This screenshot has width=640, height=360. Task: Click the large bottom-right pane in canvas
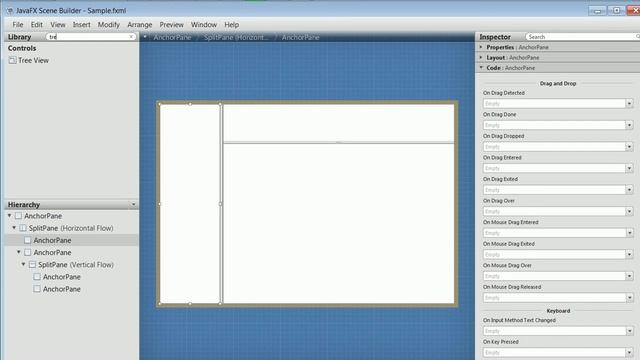point(339,224)
